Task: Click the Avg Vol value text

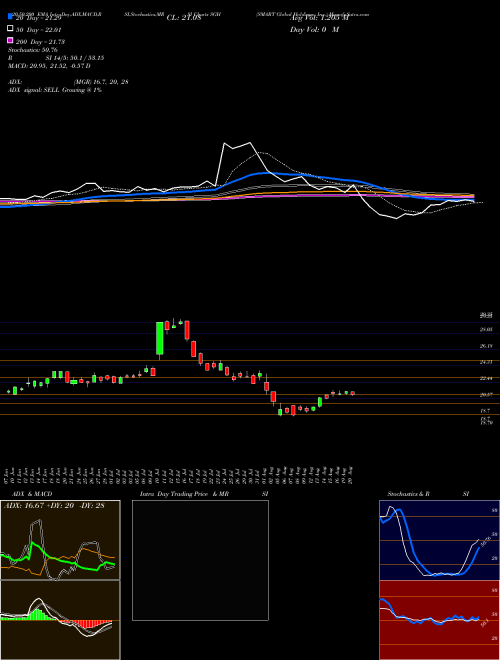Action: [319, 18]
